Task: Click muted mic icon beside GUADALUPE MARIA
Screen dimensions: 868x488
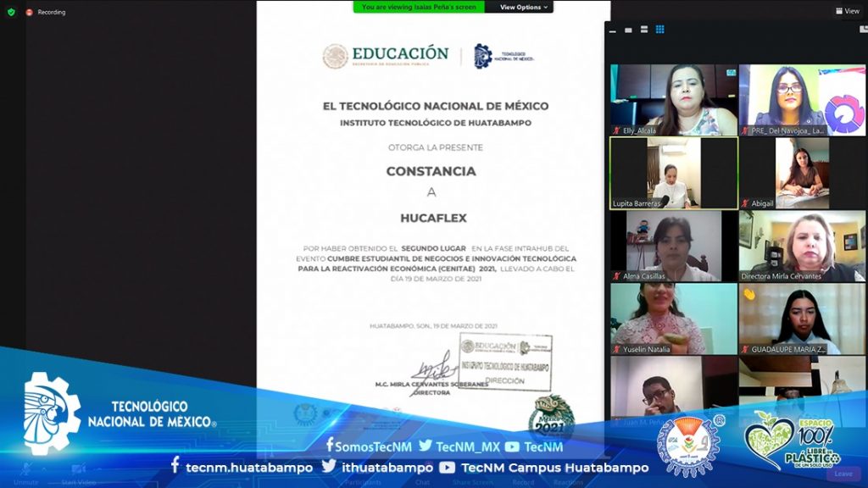Action: tap(744, 349)
